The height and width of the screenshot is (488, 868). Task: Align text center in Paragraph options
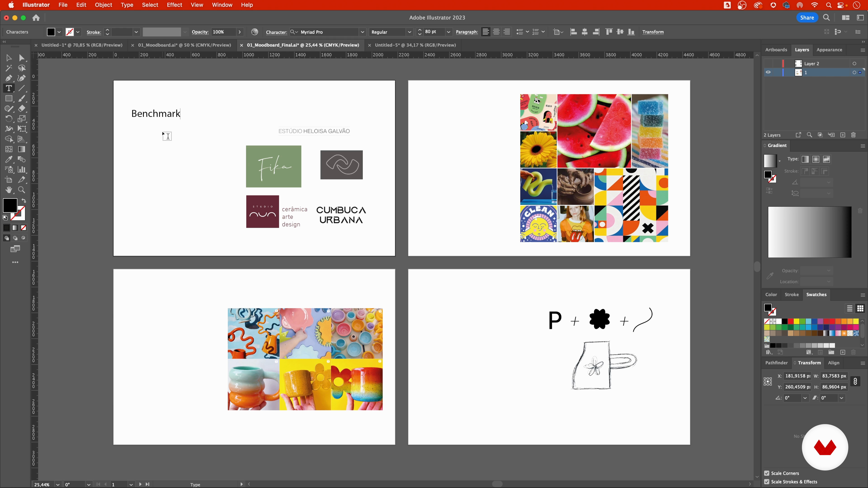[x=496, y=32]
